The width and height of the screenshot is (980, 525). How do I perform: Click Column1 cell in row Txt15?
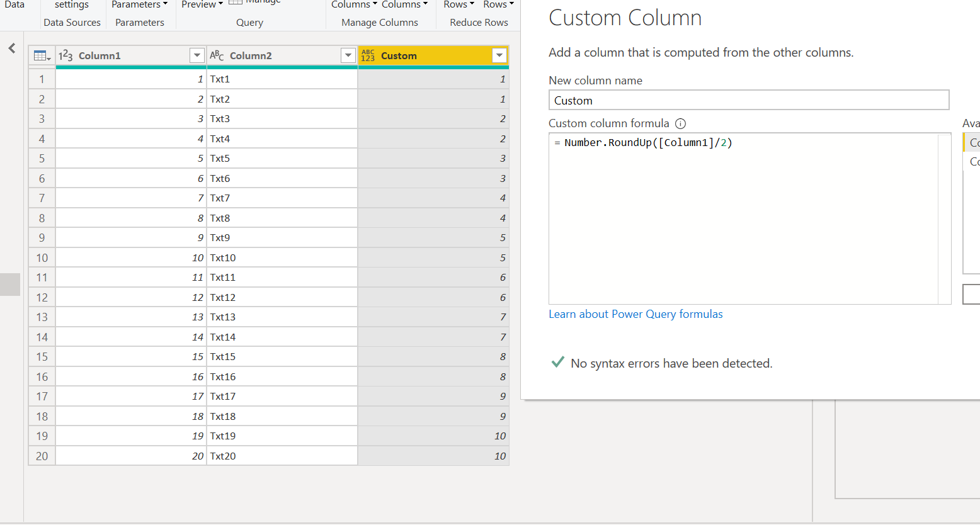(131, 357)
